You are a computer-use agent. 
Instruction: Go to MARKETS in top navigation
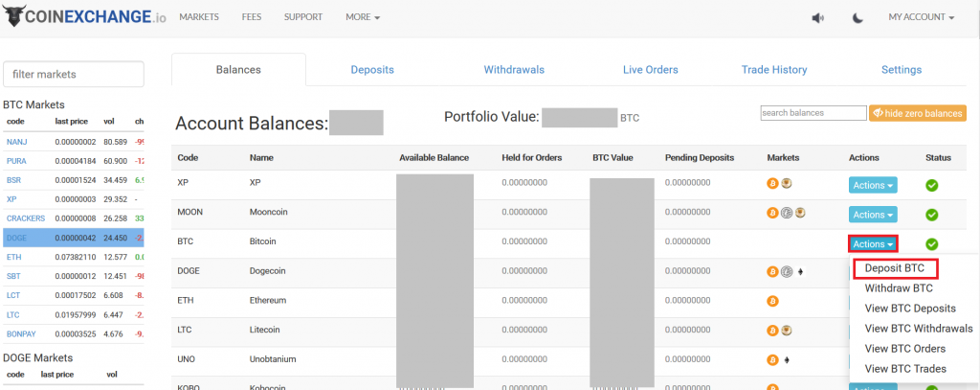[x=199, y=17]
